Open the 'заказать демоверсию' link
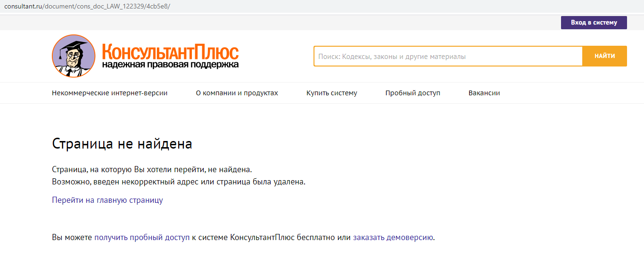The width and height of the screenshot is (644, 266). pos(393,237)
